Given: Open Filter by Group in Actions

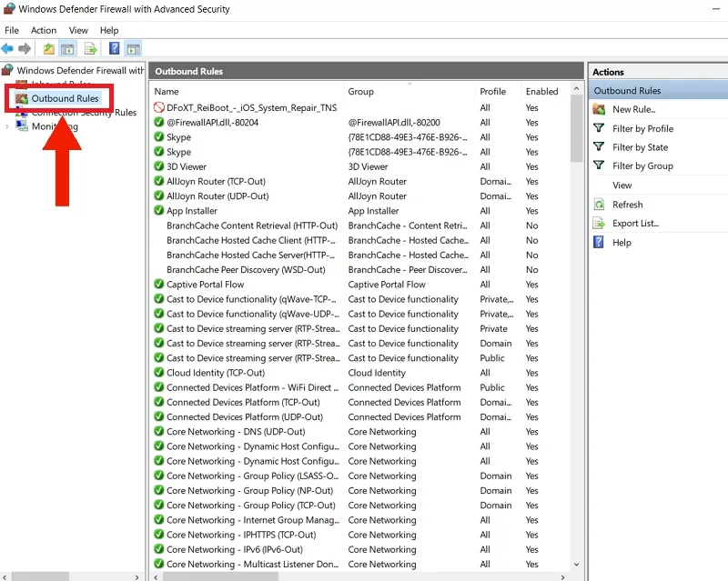Looking at the screenshot, I should click(x=642, y=165).
